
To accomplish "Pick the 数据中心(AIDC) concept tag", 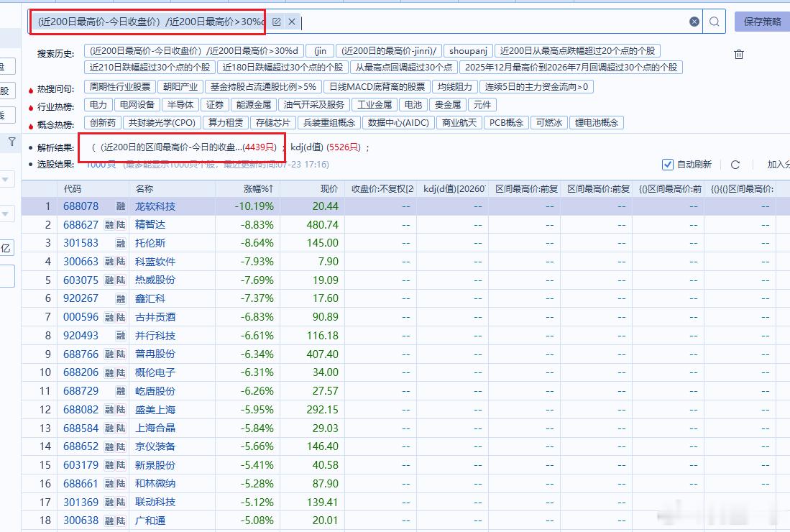I will 398,123.
